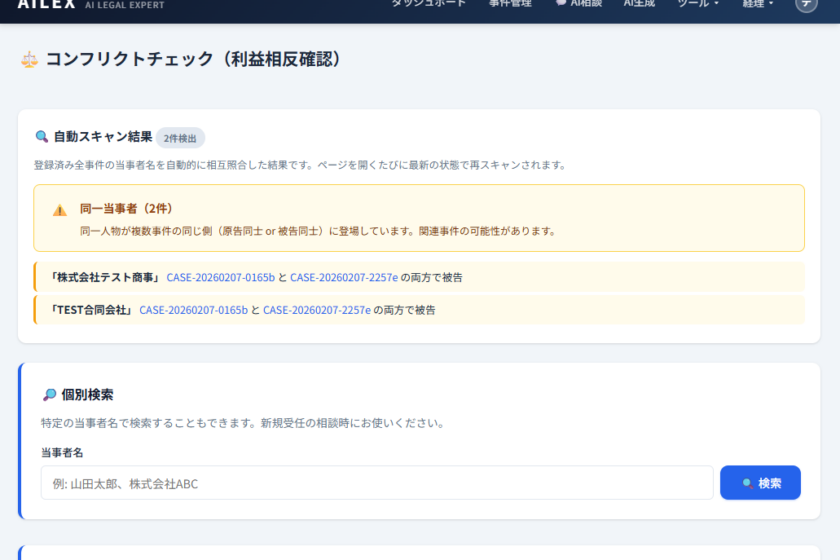The height and width of the screenshot is (560, 840).
Task: Open CASE-20260207-0165b link in TEST合同会社 row
Action: coord(194,310)
